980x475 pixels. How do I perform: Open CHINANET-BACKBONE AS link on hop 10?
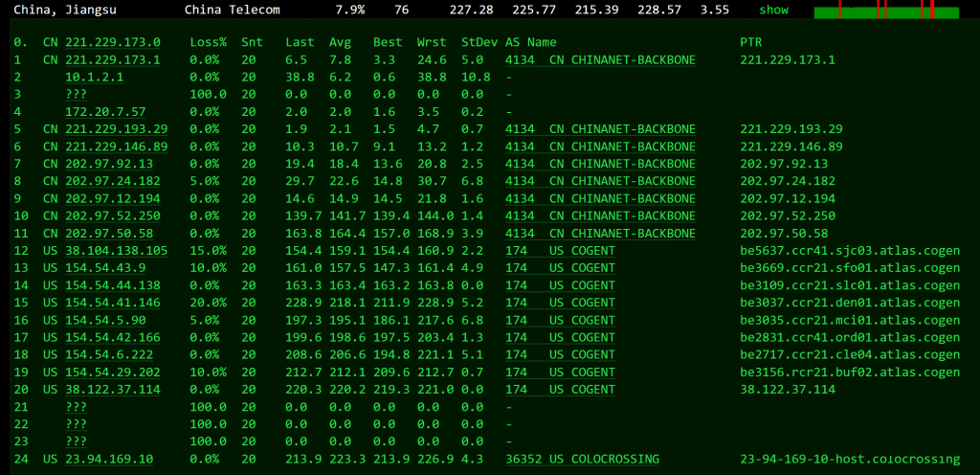[600, 216]
